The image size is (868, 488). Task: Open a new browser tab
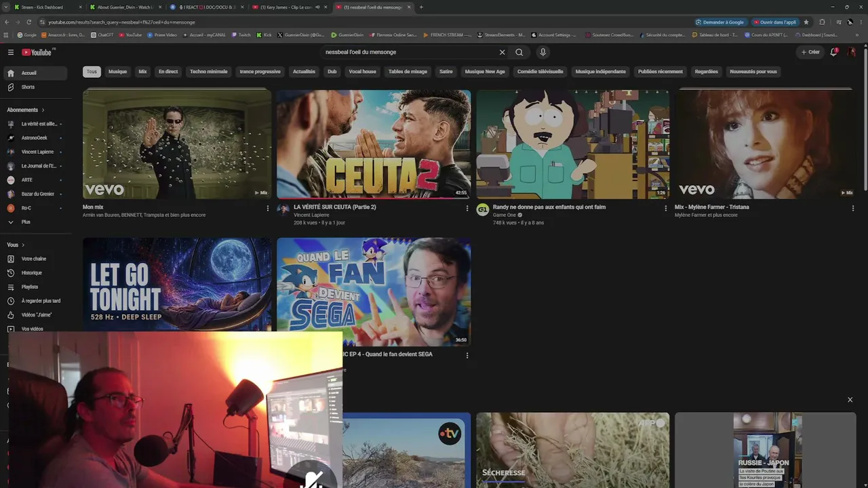tap(421, 7)
